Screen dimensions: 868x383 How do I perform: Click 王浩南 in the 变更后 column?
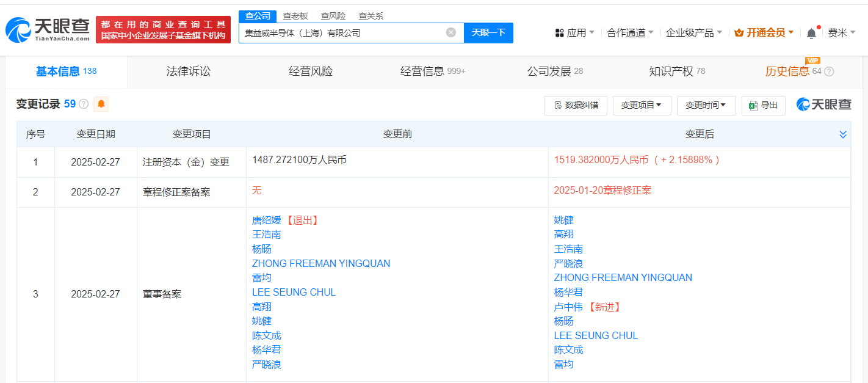(x=569, y=249)
